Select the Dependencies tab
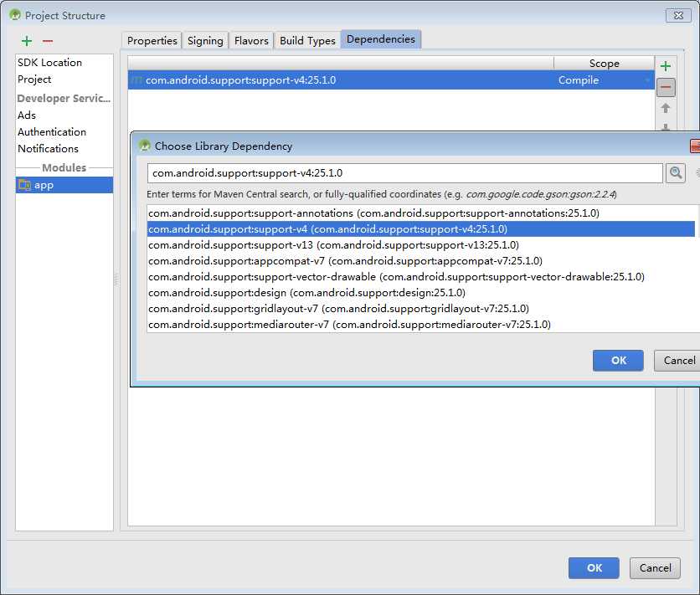Image resolution: width=700 pixels, height=595 pixels. tap(381, 39)
